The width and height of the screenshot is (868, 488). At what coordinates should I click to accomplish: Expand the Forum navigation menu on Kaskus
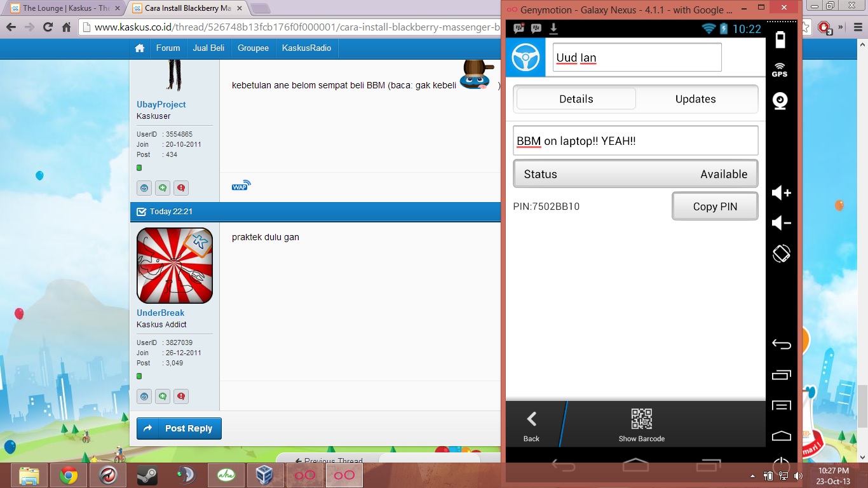[168, 48]
